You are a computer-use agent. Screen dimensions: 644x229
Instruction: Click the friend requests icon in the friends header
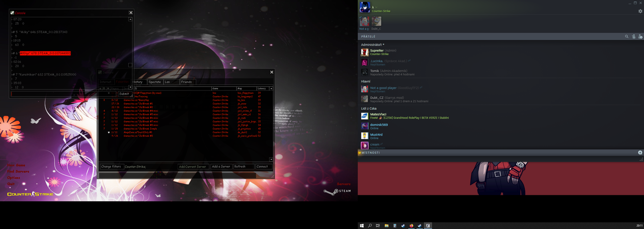(633, 37)
